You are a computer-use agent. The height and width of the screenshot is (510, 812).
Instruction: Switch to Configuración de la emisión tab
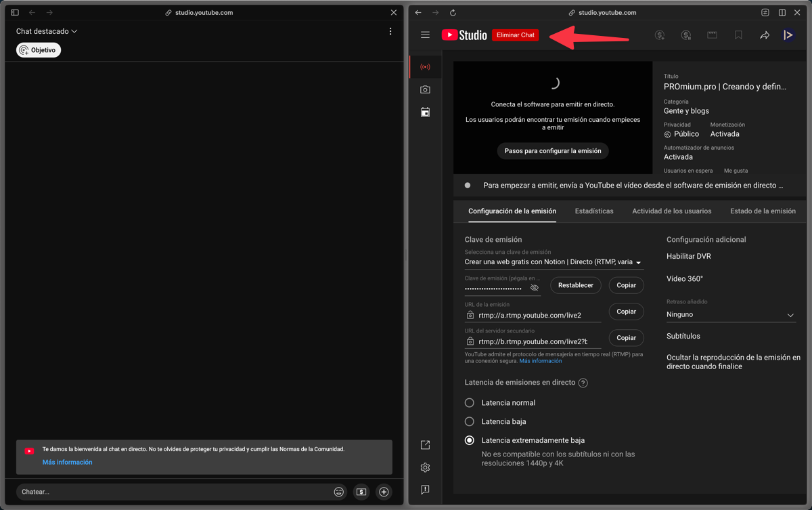(512, 211)
